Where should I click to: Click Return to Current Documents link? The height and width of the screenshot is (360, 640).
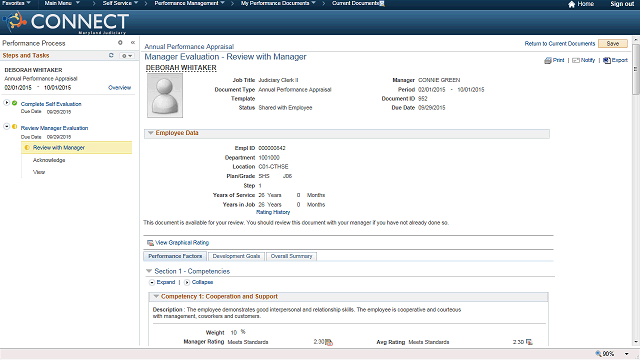coord(560,44)
